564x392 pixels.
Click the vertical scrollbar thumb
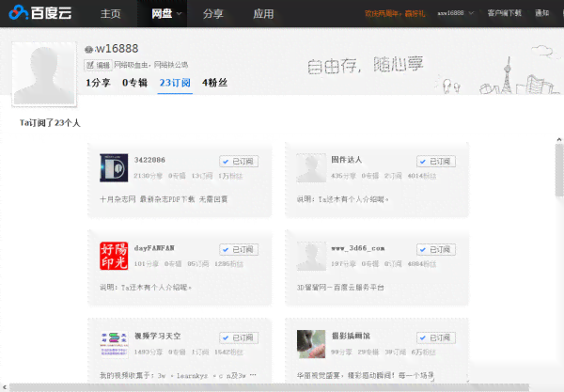pyautogui.click(x=559, y=170)
